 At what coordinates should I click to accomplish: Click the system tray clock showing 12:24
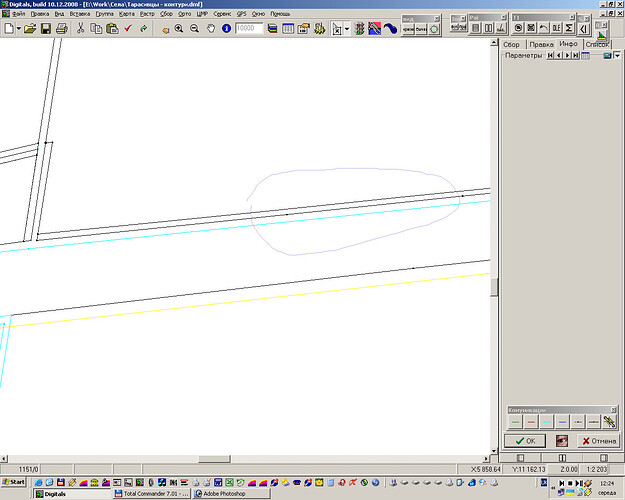pos(607,483)
